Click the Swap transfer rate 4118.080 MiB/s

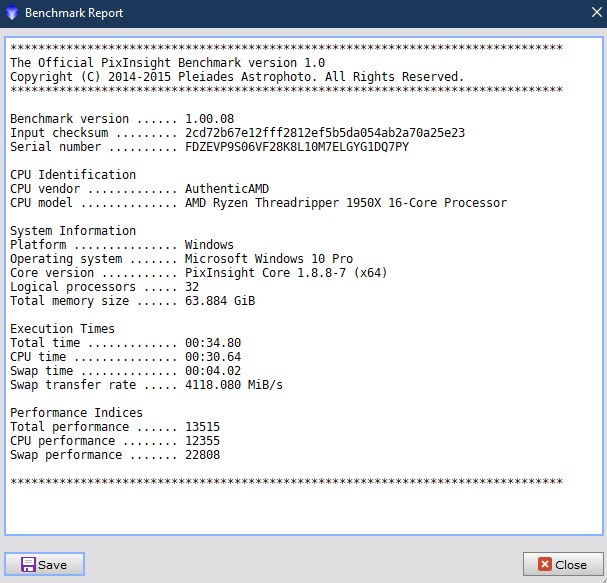coord(234,385)
